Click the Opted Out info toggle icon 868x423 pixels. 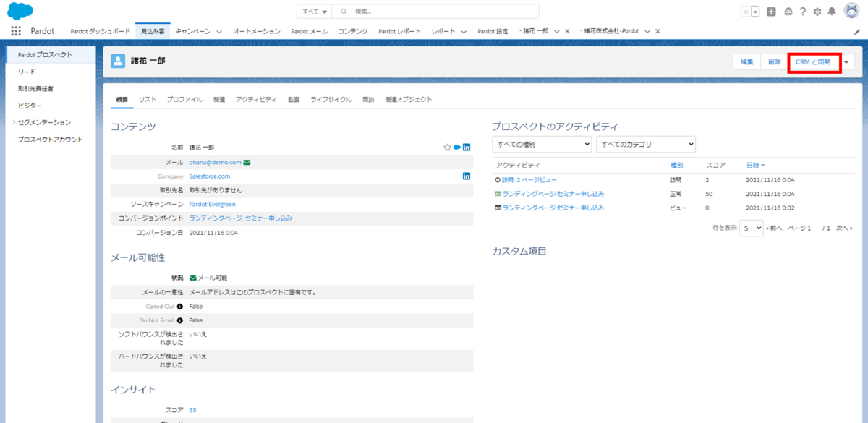coord(179,306)
